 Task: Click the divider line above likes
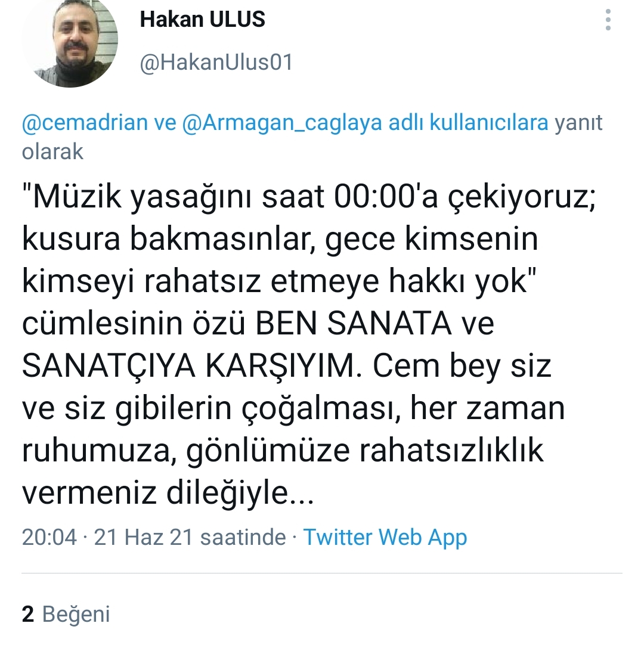(322, 573)
